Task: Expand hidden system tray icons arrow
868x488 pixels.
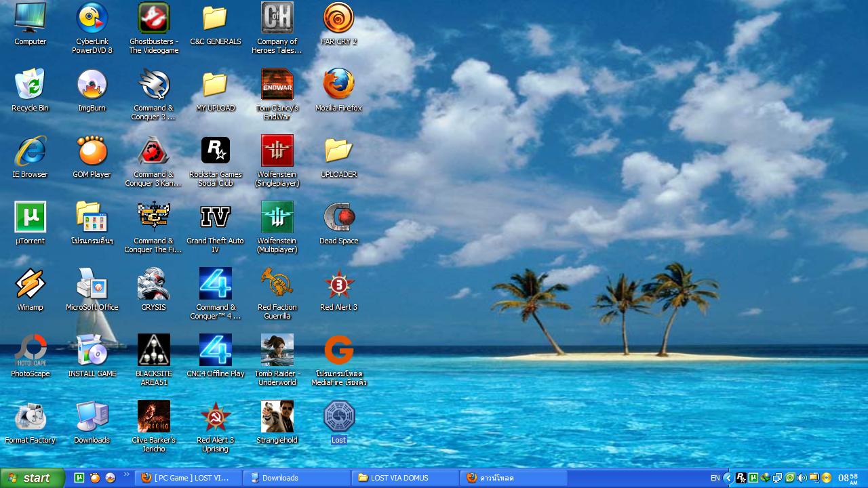Action: point(728,478)
